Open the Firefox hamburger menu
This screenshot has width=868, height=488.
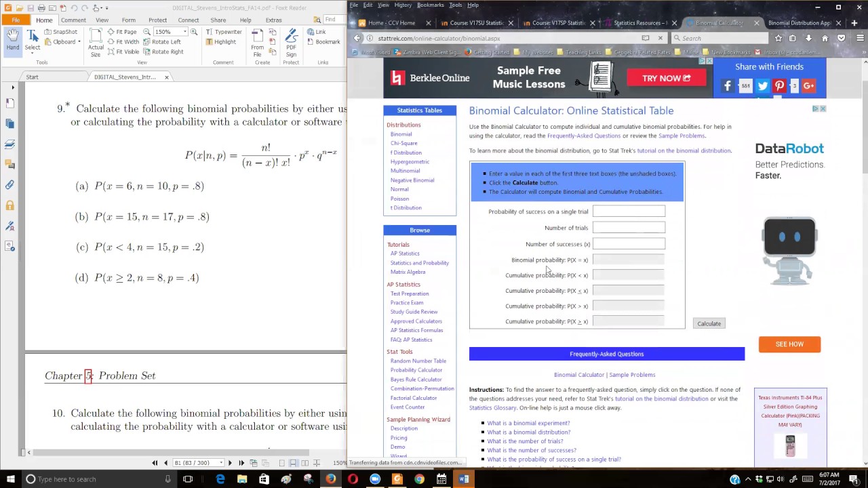tap(860, 39)
